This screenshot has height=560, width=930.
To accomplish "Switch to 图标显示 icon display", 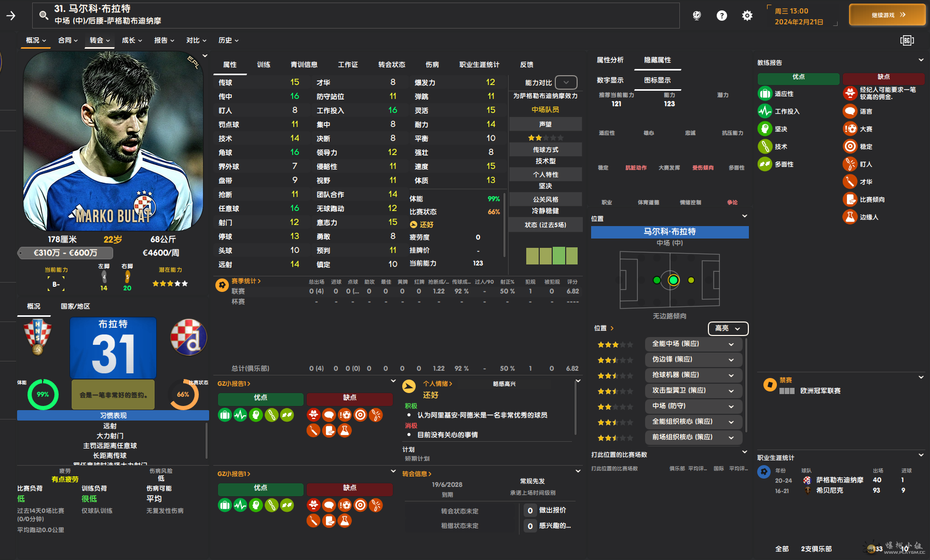I will [x=657, y=80].
